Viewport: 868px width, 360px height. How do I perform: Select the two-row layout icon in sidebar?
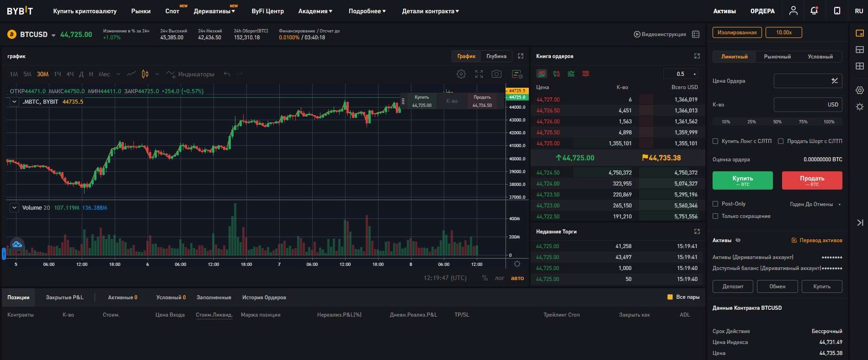859,49
